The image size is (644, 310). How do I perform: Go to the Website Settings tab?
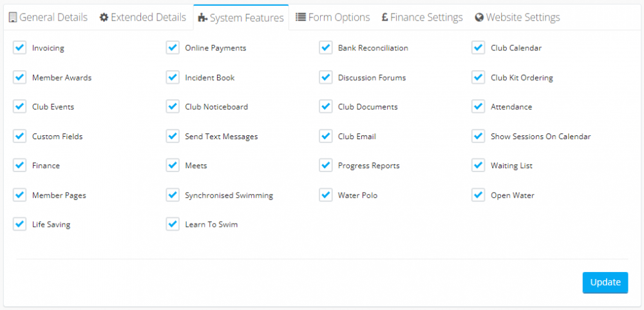coord(517,17)
